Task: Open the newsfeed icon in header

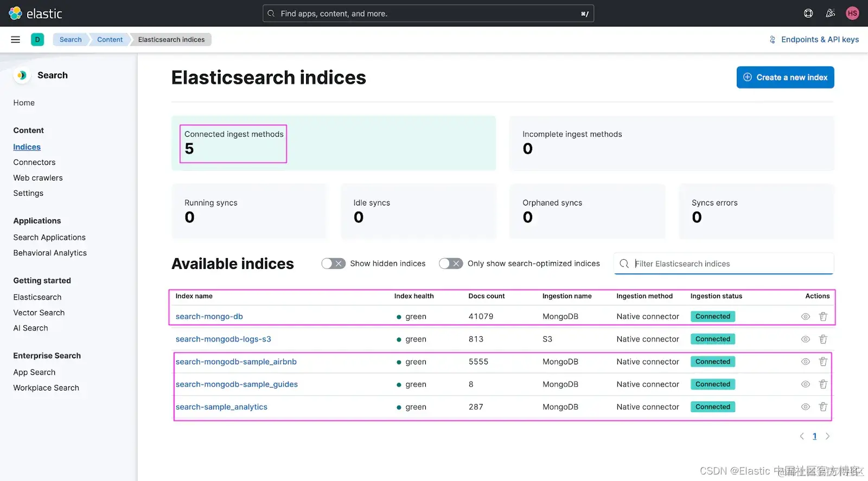Action: [830, 14]
